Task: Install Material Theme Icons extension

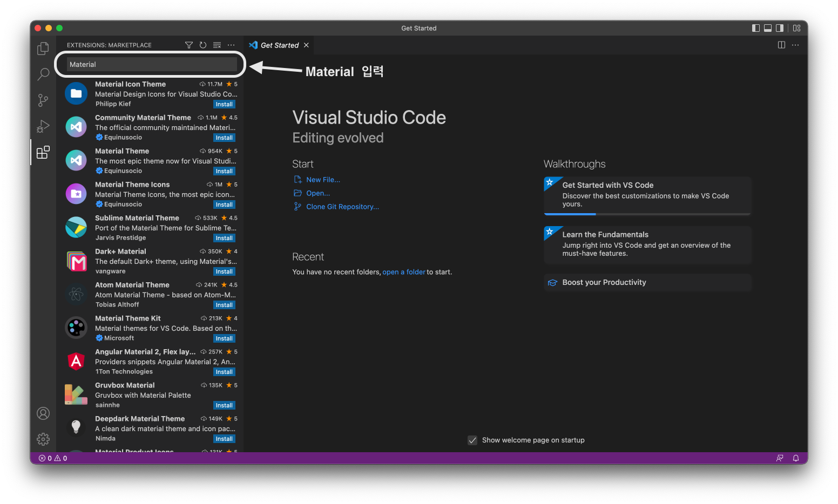Action: (x=224, y=205)
